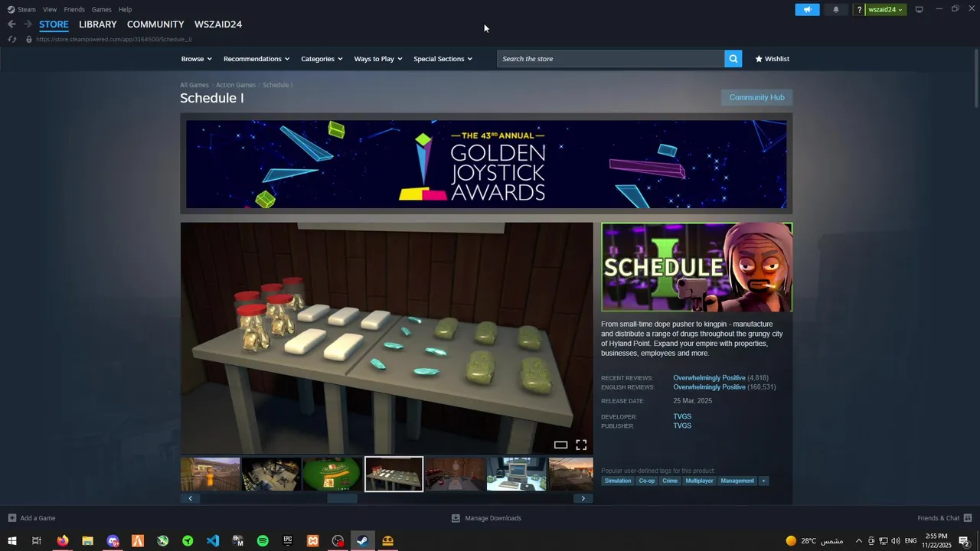Open the publisher TVGS link
The width and height of the screenshot is (980, 551).
pos(682,425)
